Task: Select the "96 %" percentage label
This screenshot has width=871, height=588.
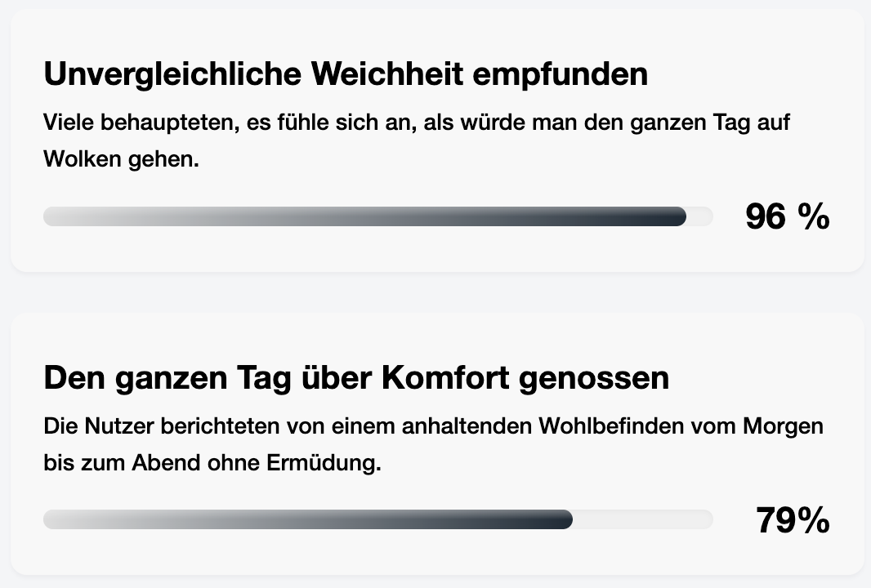Action: (x=787, y=217)
